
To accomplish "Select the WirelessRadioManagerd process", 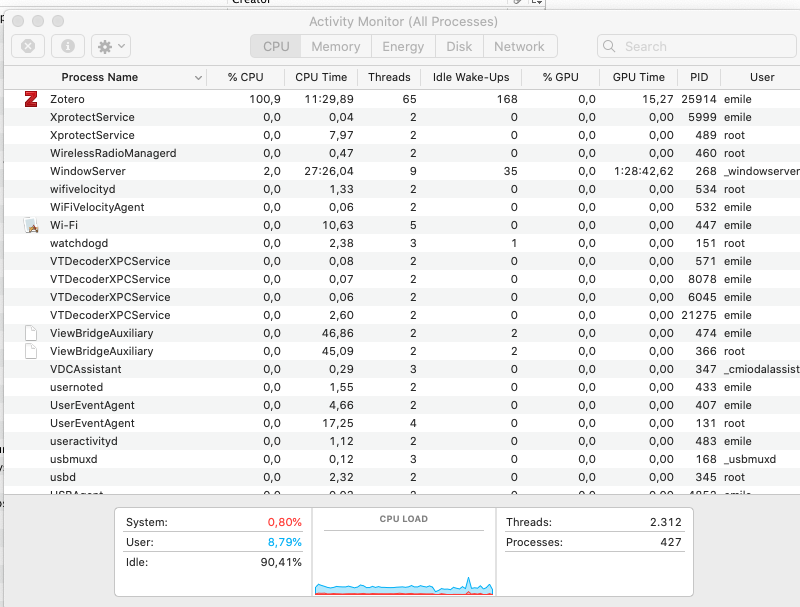I will tap(402, 153).
